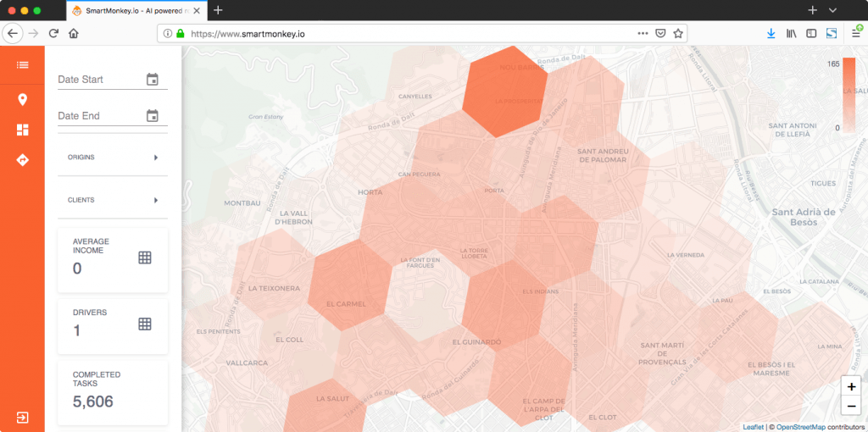Open the routes directions icon in sidebar

pos(22,160)
